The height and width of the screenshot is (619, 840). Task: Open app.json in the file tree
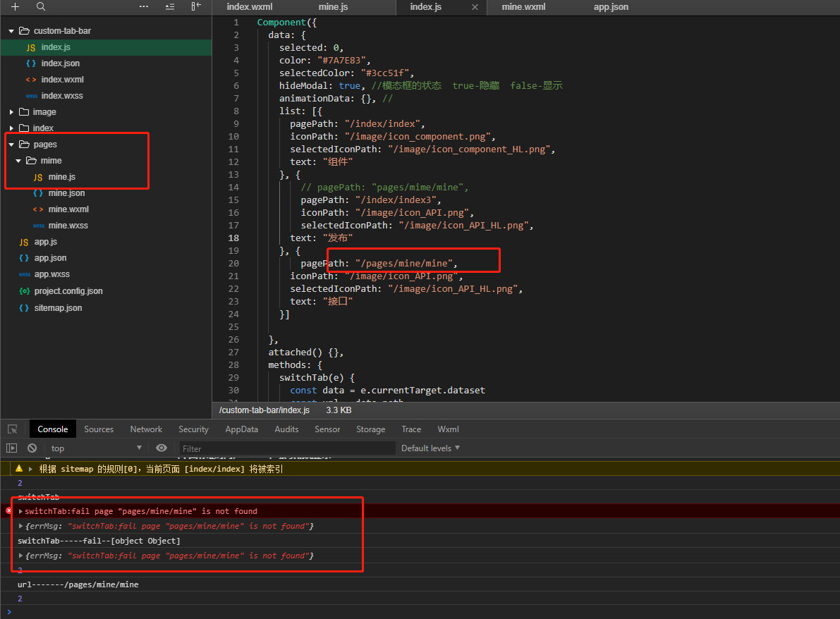(50, 258)
